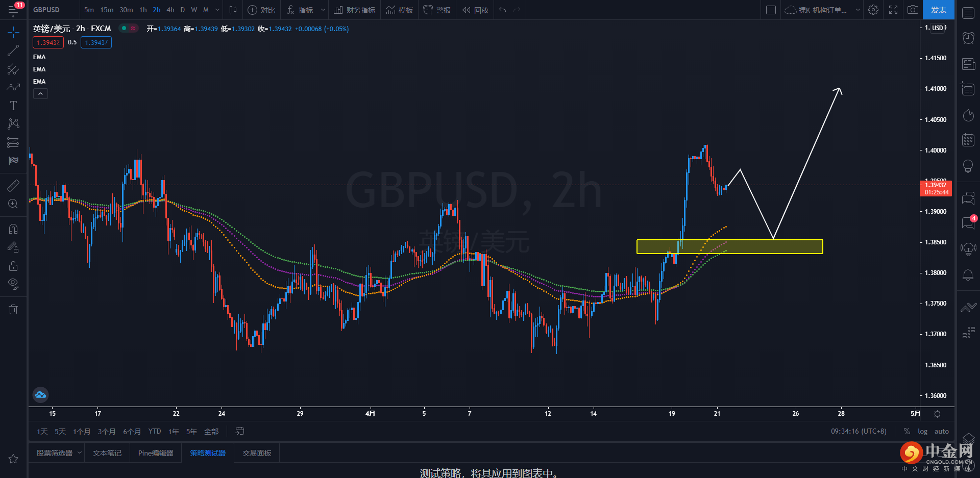
Task: Delete all drawings with the trash icon
Action: coord(13,309)
